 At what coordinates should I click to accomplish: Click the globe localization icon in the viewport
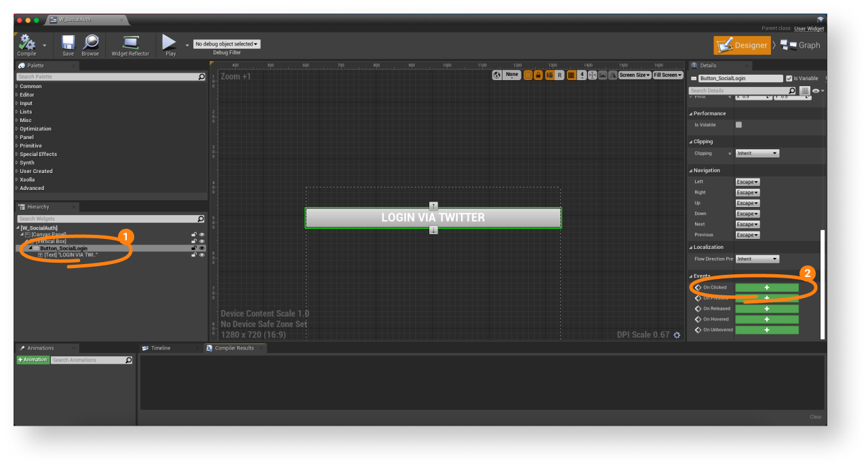point(497,75)
